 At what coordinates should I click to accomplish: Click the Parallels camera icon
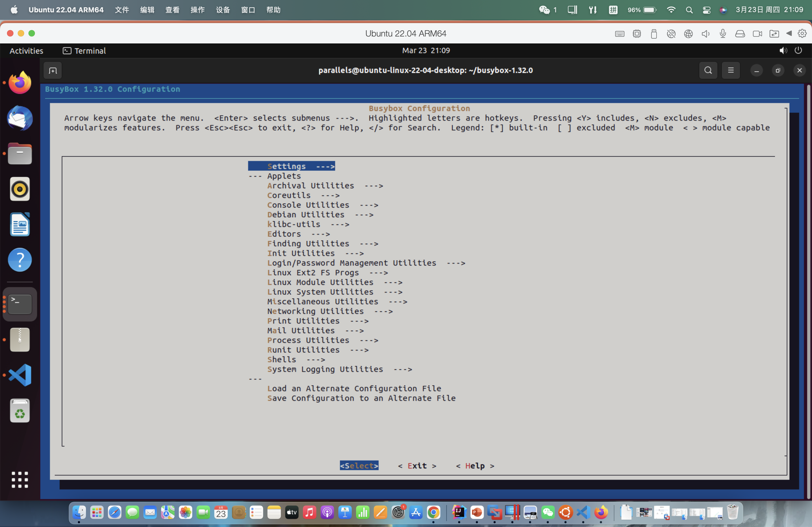click(x=757, y=33)
